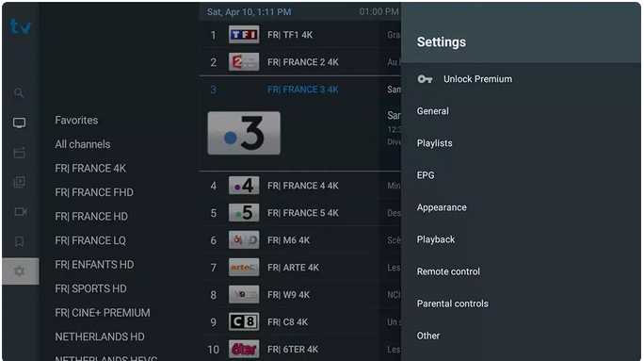This screenshot has height=361, width=644.
Task: Click the France 3 large logo thumbnail
Action: 244,133
